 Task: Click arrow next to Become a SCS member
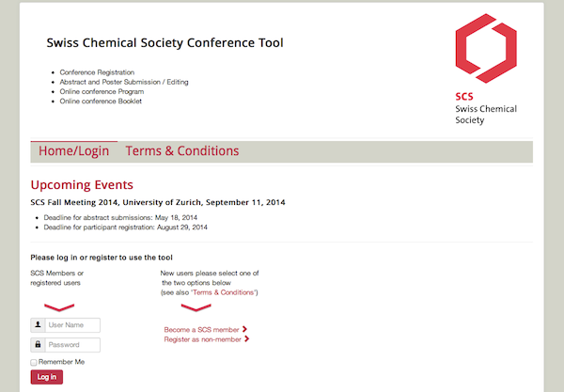click(244, 329)
